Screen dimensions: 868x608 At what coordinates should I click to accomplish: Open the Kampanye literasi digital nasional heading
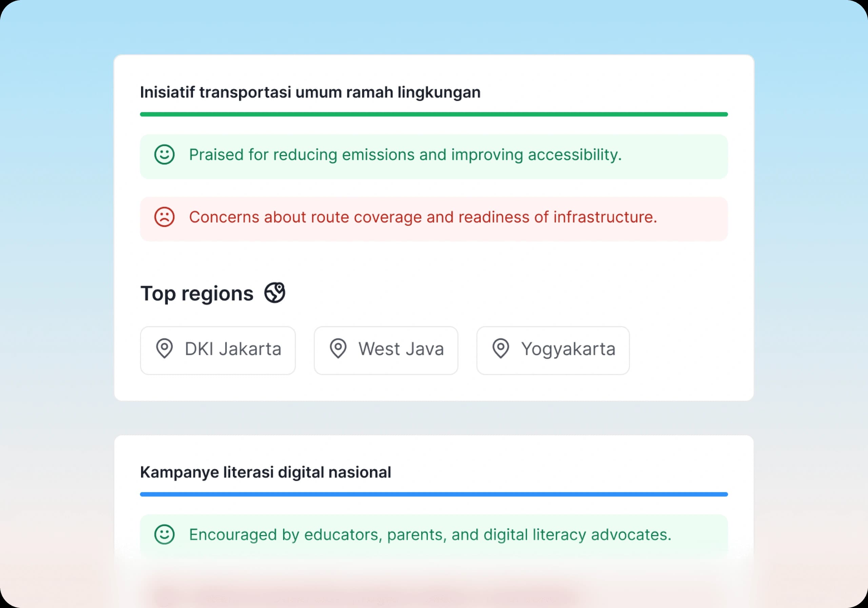266,471
